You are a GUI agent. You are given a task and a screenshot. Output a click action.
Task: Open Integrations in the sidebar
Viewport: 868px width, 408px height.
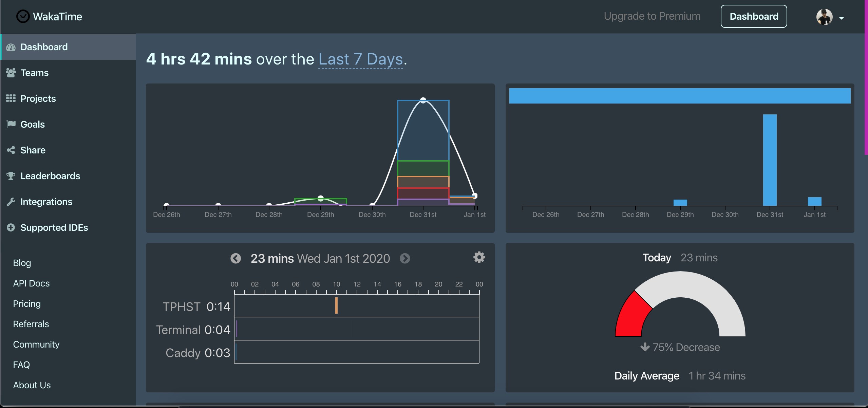pos(68,202)
